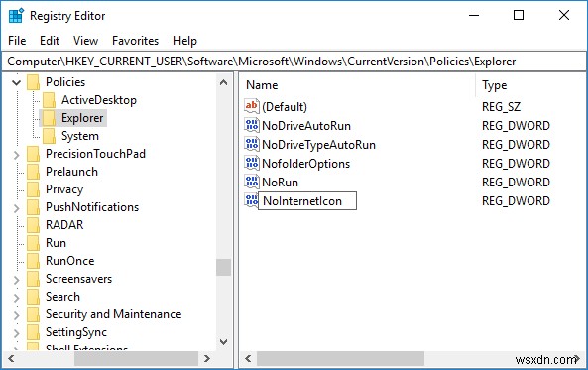The height and width of the screenshot is (370, 588).
Task: Select the RunOnce key label
Action: (x=70, y=261)
